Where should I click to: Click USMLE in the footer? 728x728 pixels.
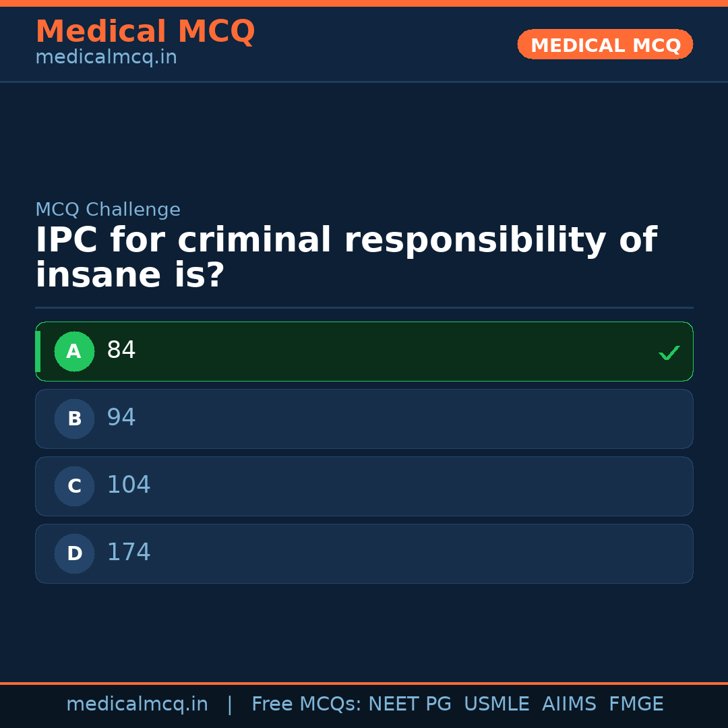pos(496,704)
